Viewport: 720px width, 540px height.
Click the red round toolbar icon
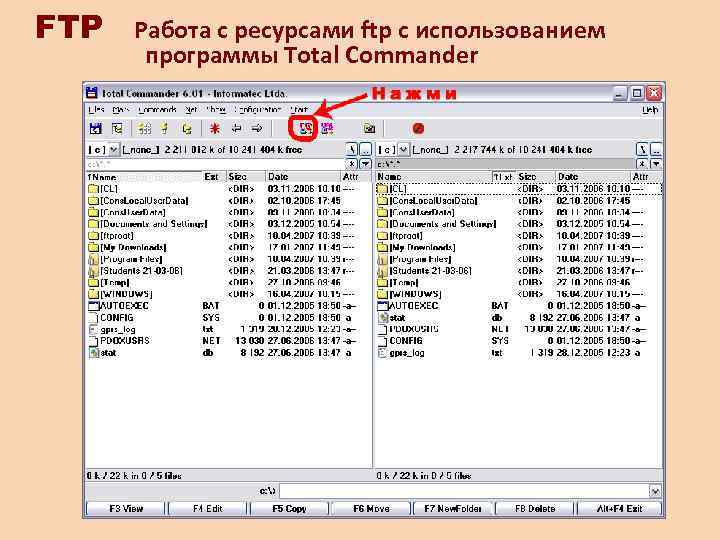[x=418, y=129]
